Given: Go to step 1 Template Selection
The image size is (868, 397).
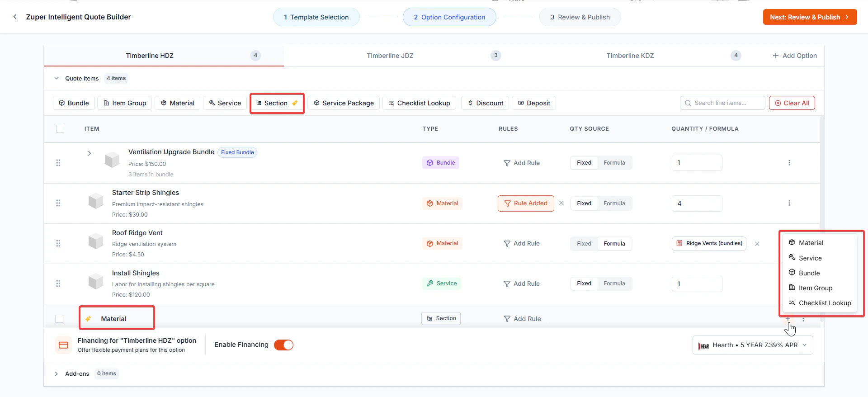Looking at the screenshot, I should point(316,17).
